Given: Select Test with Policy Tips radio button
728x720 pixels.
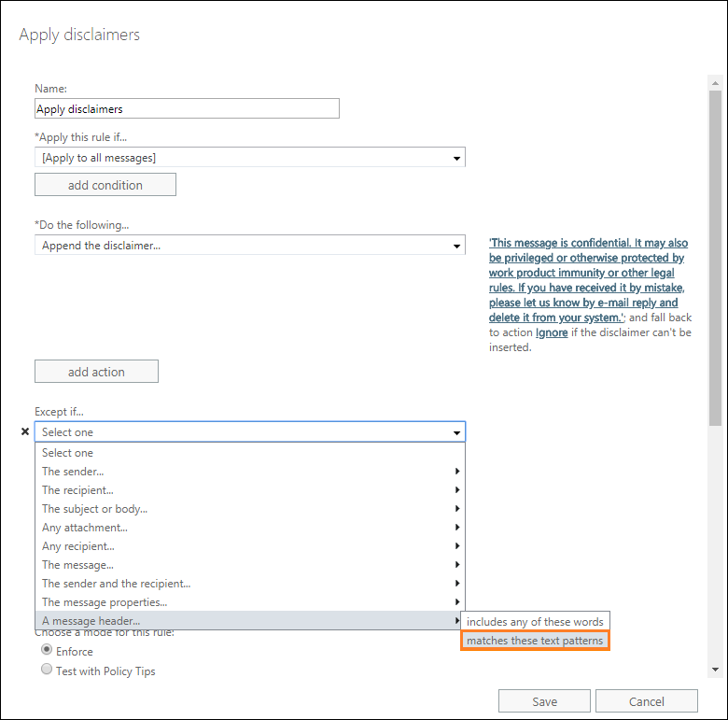Looking at the screenshot, I should coord(45,671).
